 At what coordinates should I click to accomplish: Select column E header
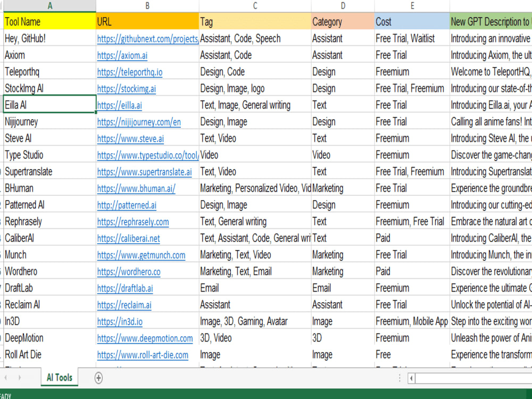point(412,6)
